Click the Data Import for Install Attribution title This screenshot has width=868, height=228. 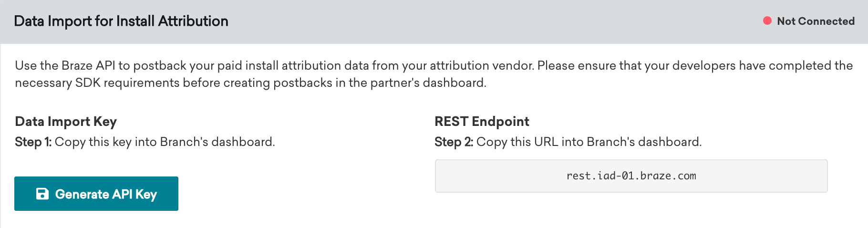pos(121,21)
